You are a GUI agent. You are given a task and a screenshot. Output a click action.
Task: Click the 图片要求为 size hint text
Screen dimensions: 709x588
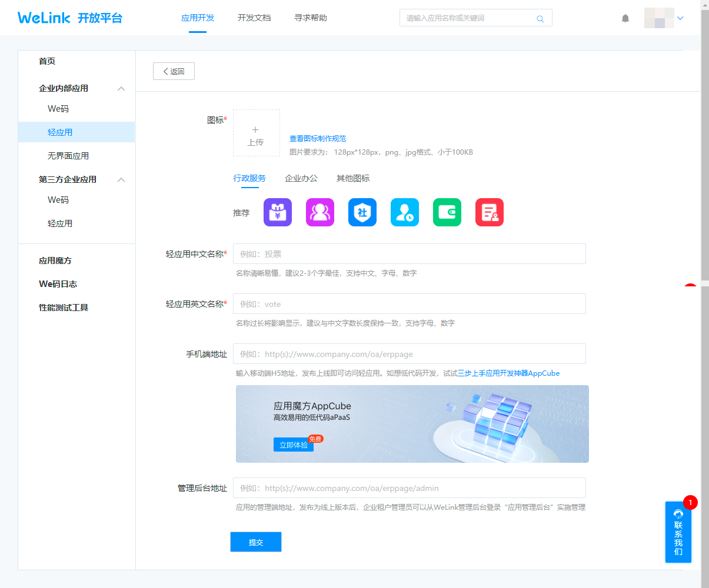point(381,152)
